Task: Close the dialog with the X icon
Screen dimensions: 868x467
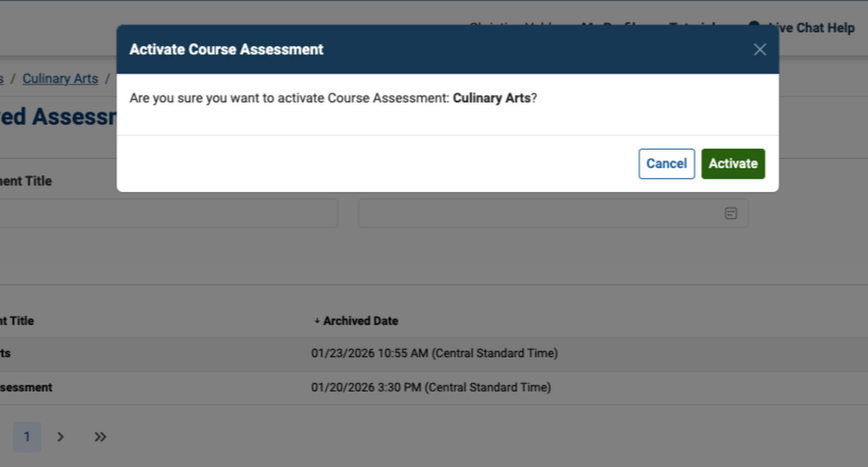Action: [x=760, y=50]
